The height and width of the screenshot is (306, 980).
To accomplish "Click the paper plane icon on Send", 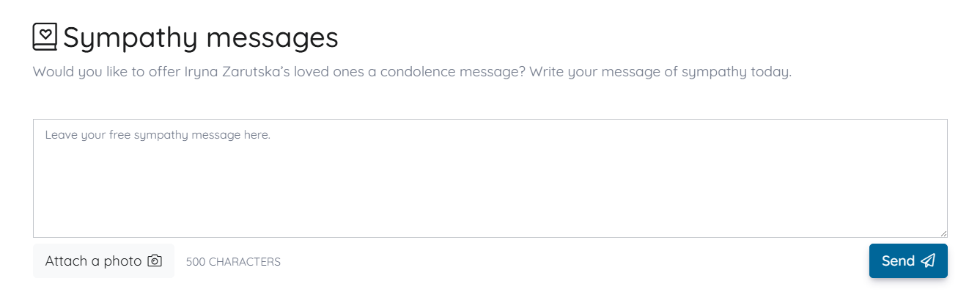I will [x=928, y=261].
